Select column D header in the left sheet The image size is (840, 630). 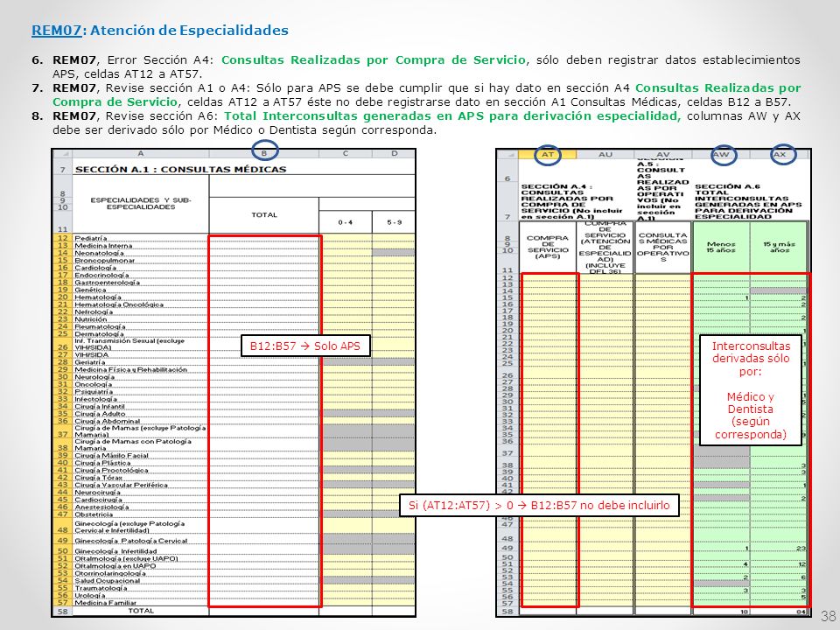click(394, 154)
